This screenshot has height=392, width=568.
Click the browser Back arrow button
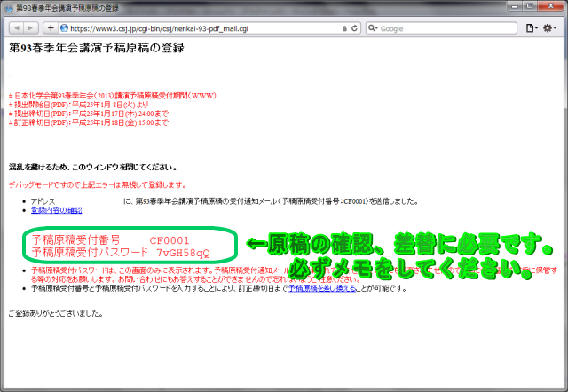(16, 28)
